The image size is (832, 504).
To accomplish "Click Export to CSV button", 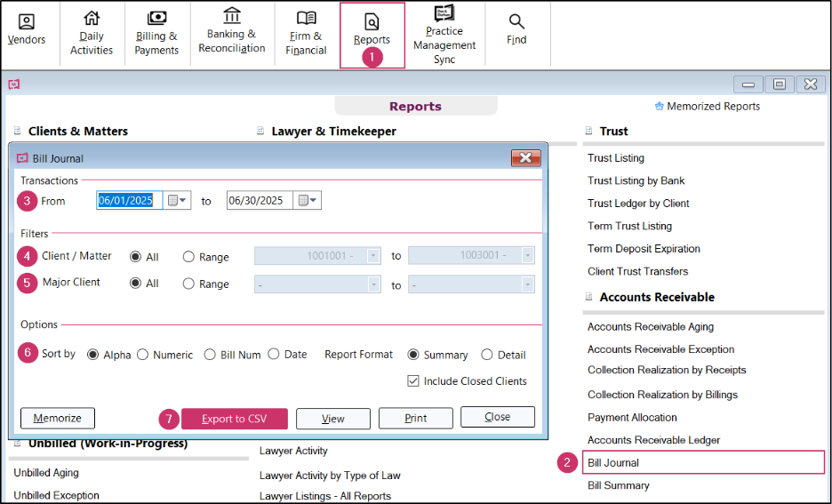I will pos(234,419).
